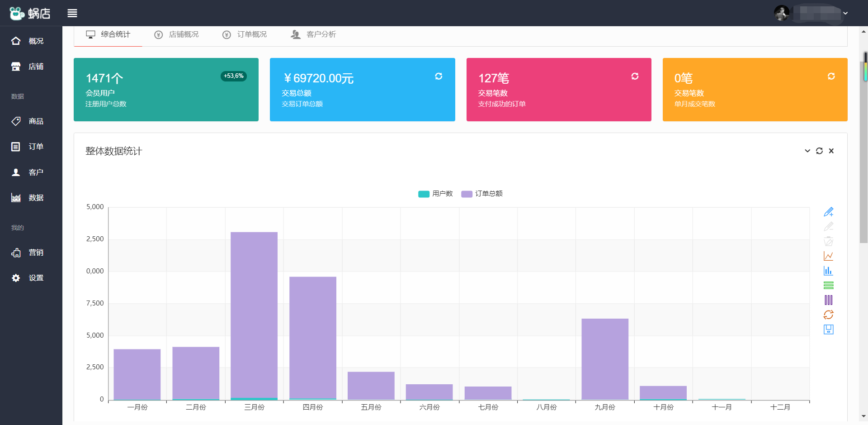Enable the mark line pencil tool

tap(828, 212)
